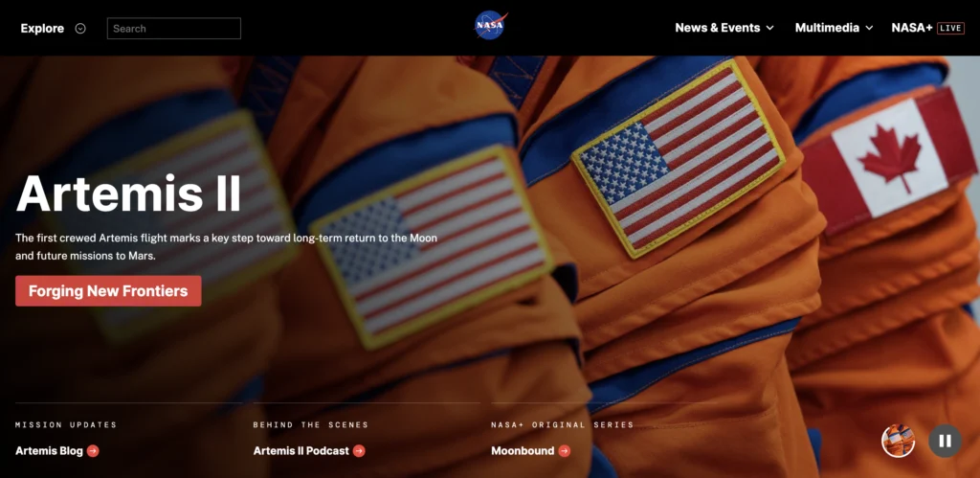Click the LIVE badge next to NASA+
The width and height of the screenshot is (980, 478).
[x=950, y=28]
